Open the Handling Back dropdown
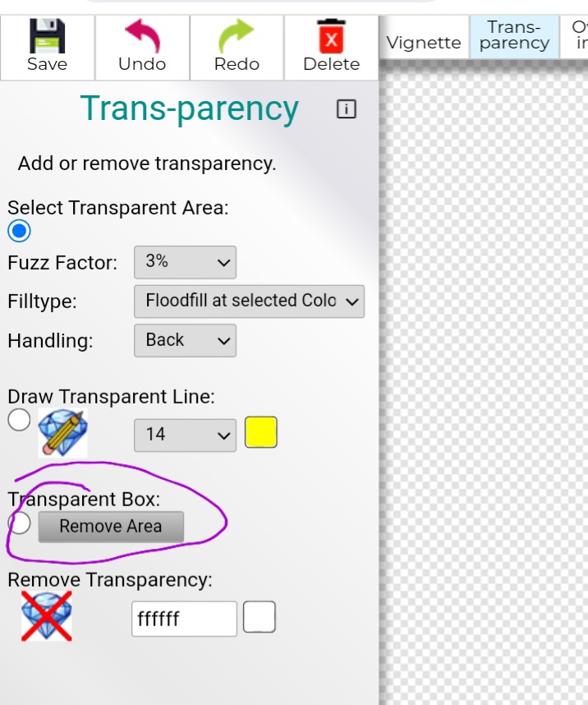588x705 pixels. point(185,340)
